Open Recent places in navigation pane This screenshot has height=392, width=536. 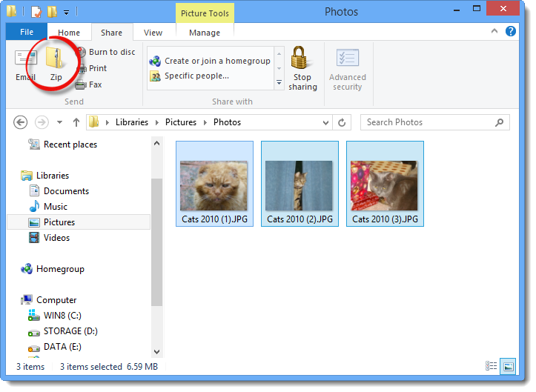pos(63,144)
